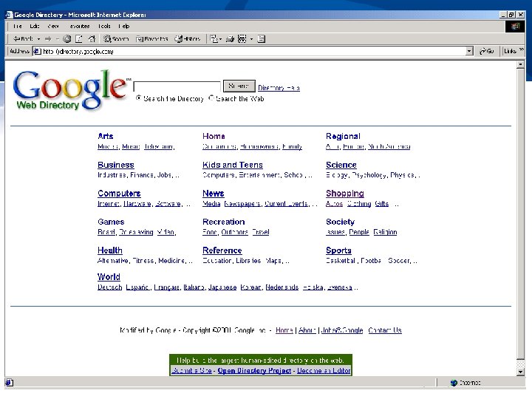Open the Edit toolbar dropdown arrow

click(251, 39)
